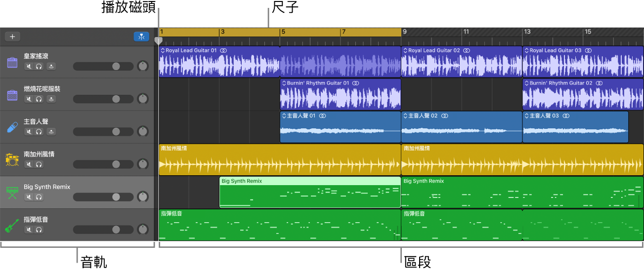Screen dimensions: 644x273
Task: Enable input monitoring on 主音人聲 track
Action: click(x=51, y=132)
